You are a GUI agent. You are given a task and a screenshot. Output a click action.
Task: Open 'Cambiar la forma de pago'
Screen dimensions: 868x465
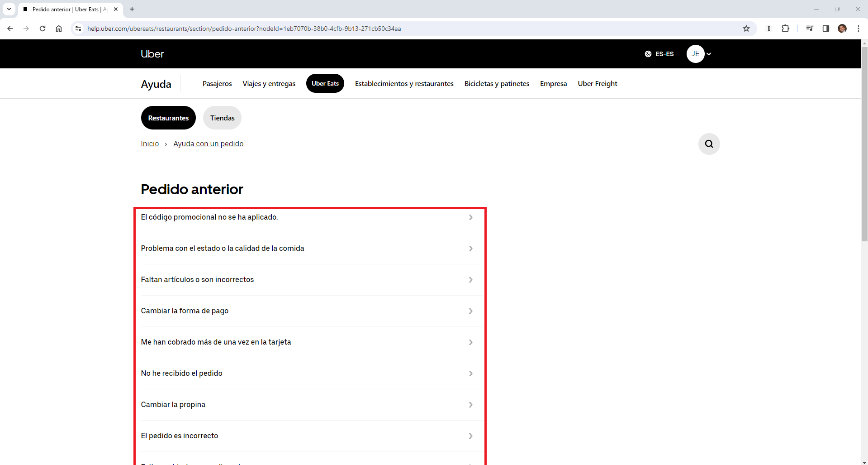(x=311, y=311)
